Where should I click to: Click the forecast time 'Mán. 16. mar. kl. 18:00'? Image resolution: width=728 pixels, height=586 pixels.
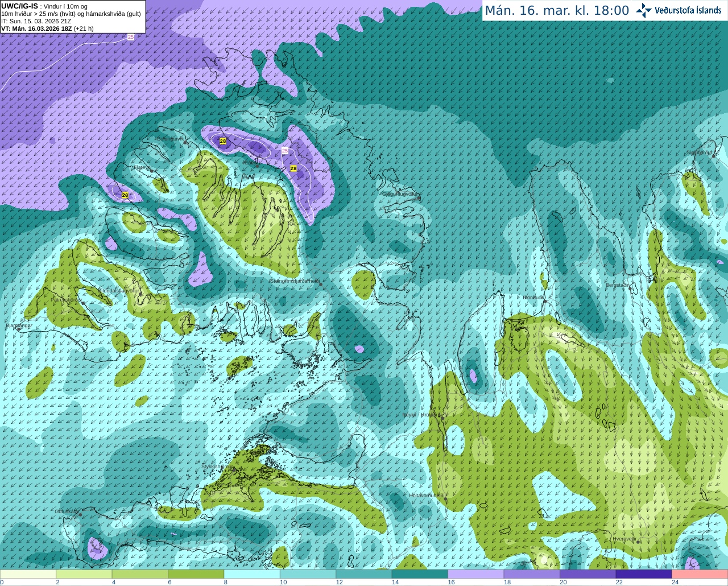pyautogui.click(x=557, y=11)
